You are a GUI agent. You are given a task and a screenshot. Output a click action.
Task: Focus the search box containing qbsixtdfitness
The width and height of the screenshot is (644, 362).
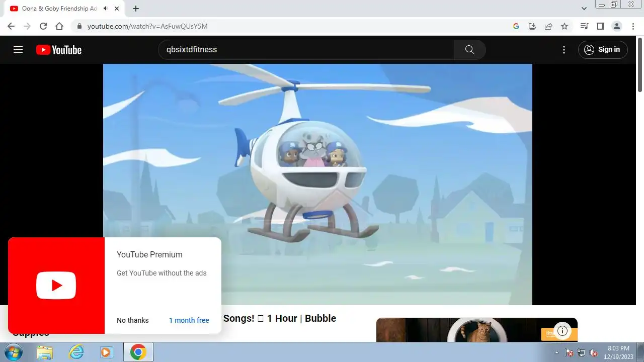[x=306, y=50]
